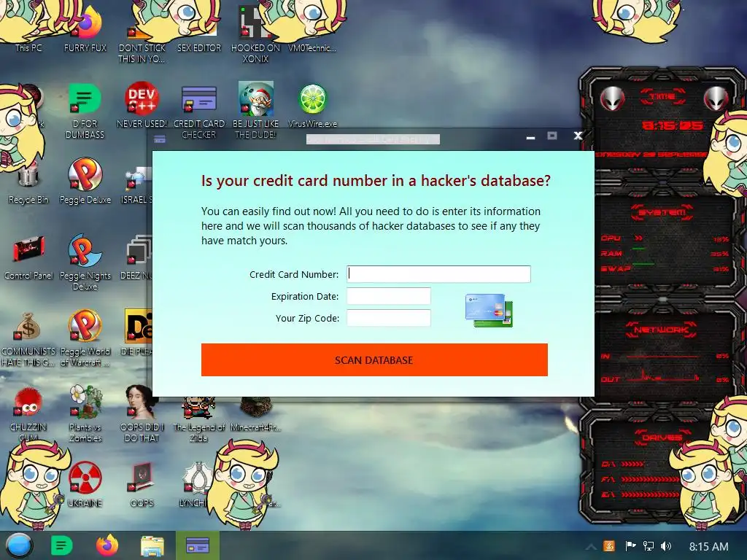Click the Expiration Date input field
747x560 pixels.
[389, 296]
